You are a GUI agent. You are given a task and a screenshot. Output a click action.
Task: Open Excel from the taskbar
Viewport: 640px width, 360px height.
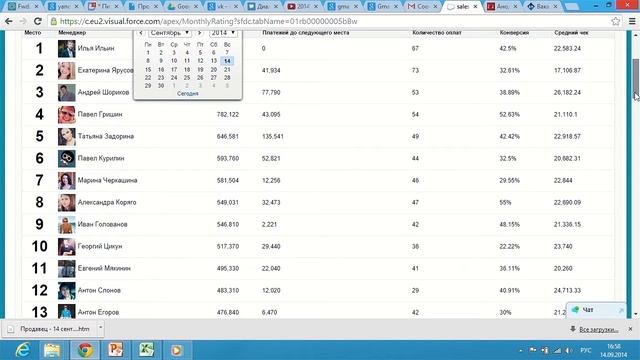pyautogui.click(x=146, y=350)
